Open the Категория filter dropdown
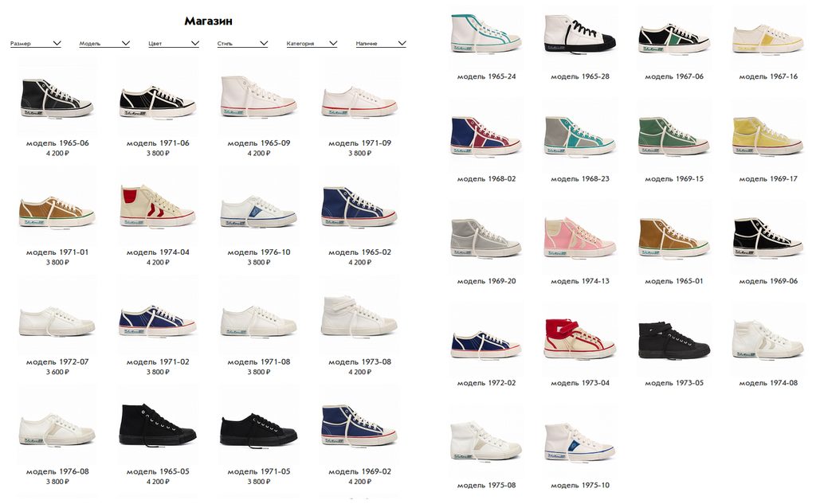816x504 pixels. pos(312,44)
